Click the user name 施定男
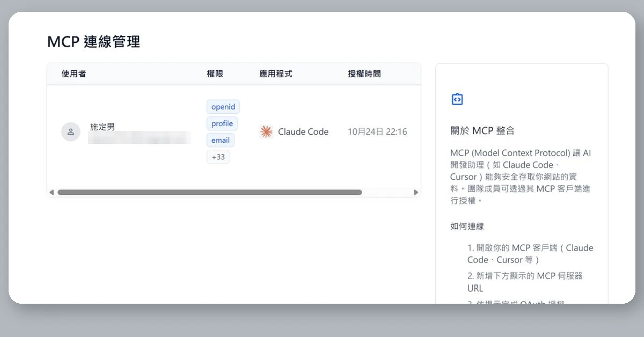Viewport: 644px width, 337px height. click(103, 127)
